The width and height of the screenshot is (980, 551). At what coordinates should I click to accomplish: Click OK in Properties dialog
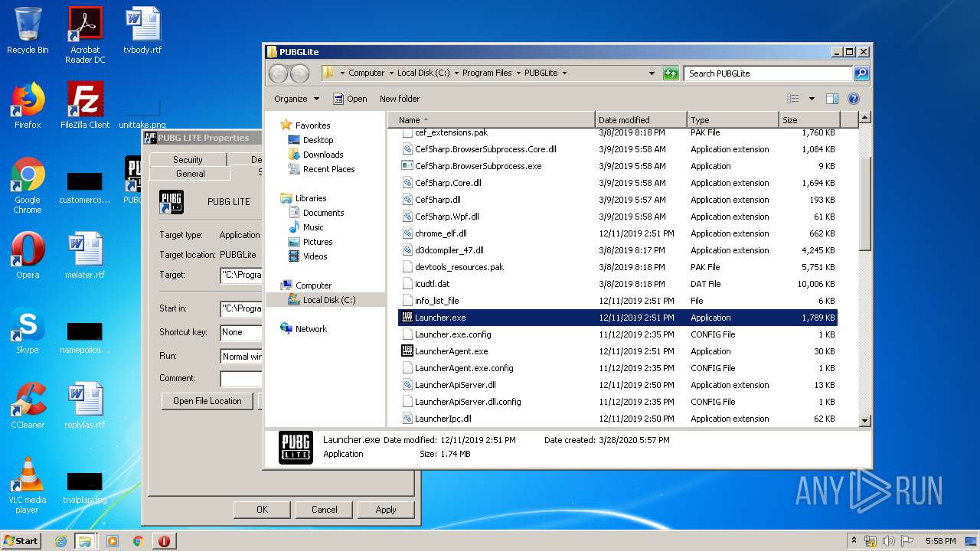point(262,510)
